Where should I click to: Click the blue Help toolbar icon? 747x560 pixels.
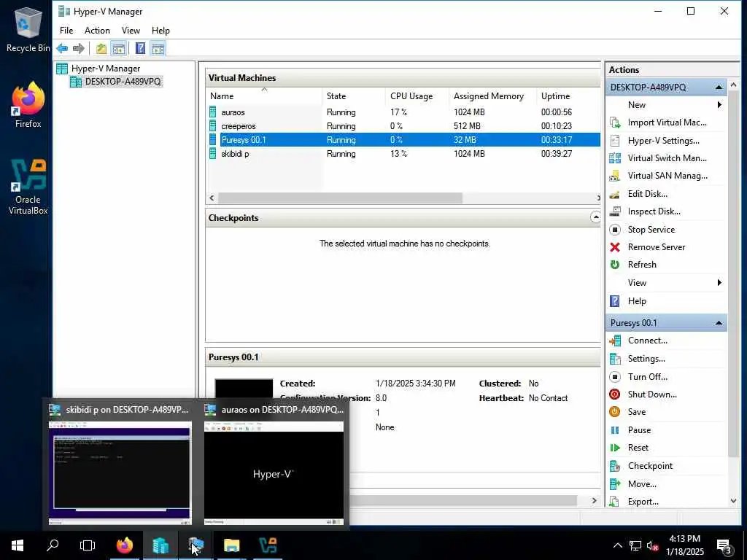140,49
